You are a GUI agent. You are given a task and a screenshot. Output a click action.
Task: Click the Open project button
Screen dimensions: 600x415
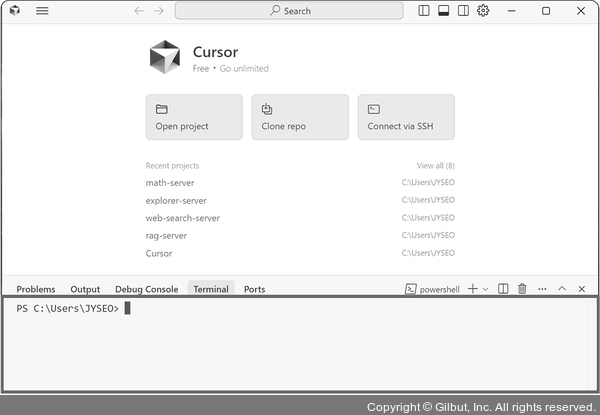(x=194, y=117)
